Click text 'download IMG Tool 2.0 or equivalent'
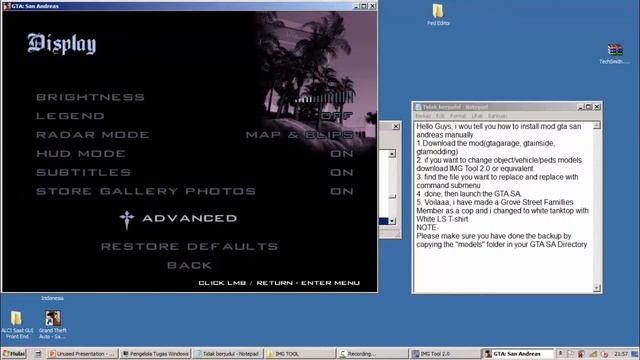 click(475, 169)
